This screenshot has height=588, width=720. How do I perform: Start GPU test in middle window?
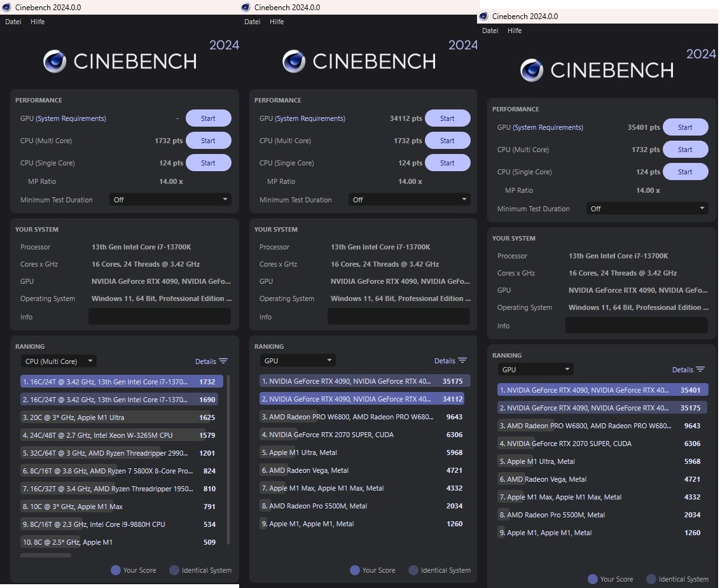(448, 118)
